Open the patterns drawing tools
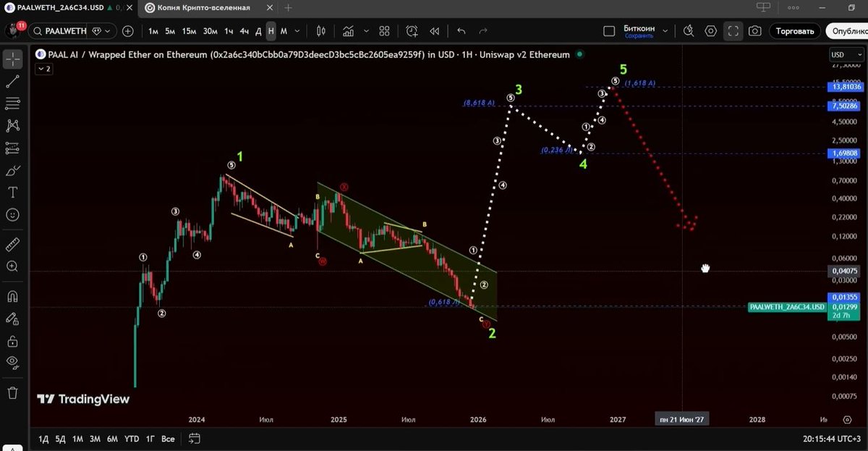The image size is (868, 451). (x=12, y=126)
